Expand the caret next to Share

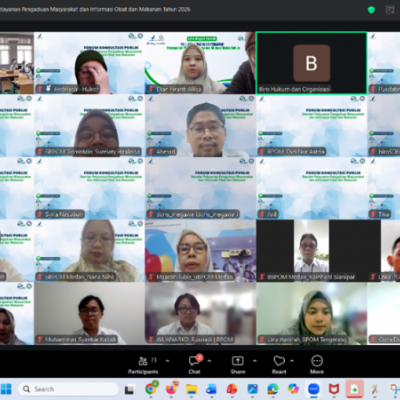coord(255,361)
